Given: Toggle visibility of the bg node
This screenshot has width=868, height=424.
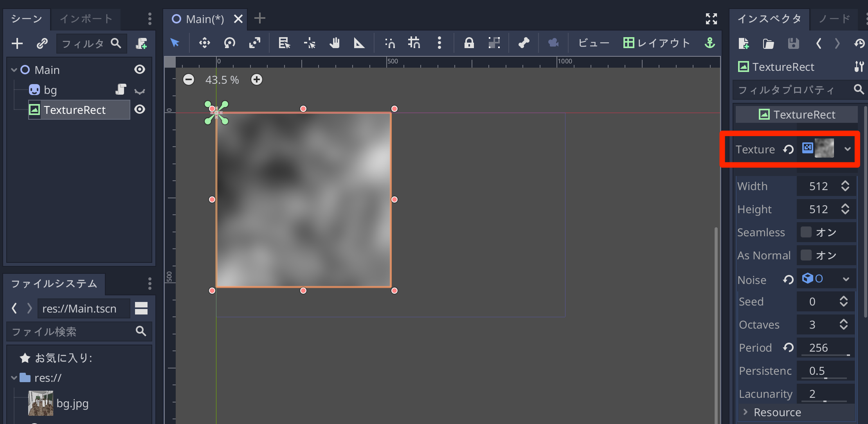Looking at the screenshot, I should click(140, 90).
